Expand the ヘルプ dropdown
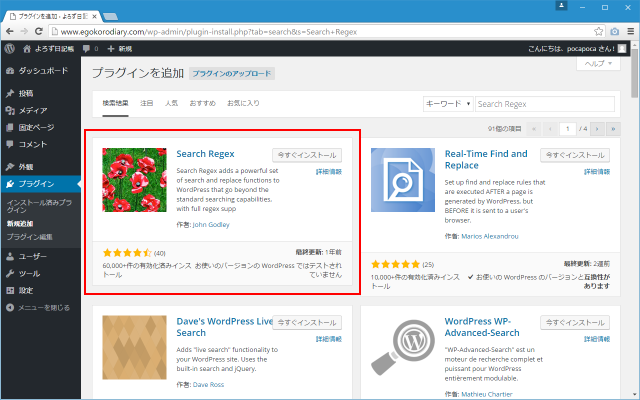Image resolution: width=640 pixels, height=400 pixels. tap(598, 63)
